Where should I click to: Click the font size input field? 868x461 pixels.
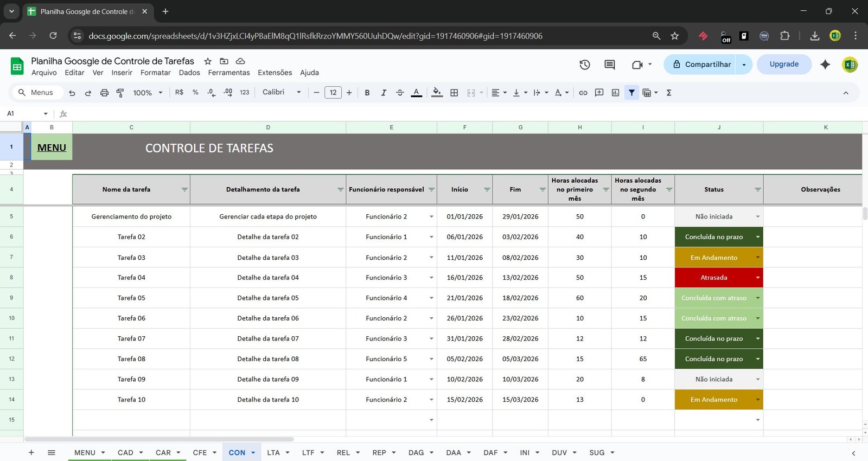coord(333,93)
